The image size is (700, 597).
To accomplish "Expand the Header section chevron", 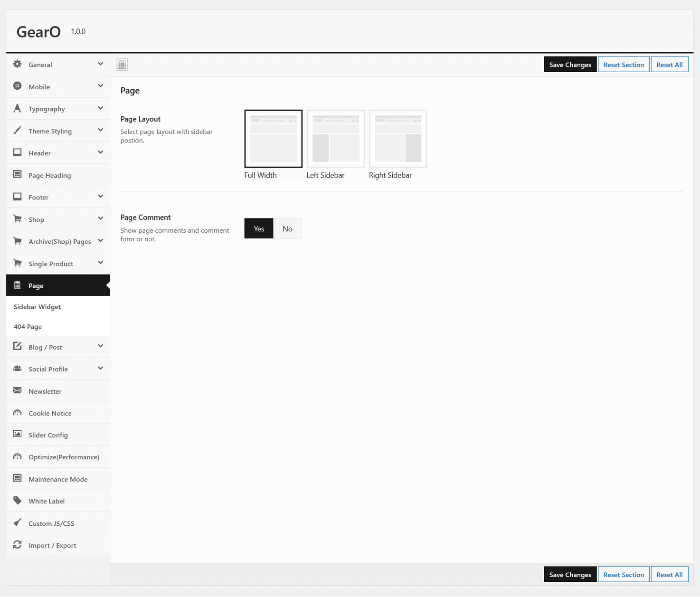I will tap(100, 152).
